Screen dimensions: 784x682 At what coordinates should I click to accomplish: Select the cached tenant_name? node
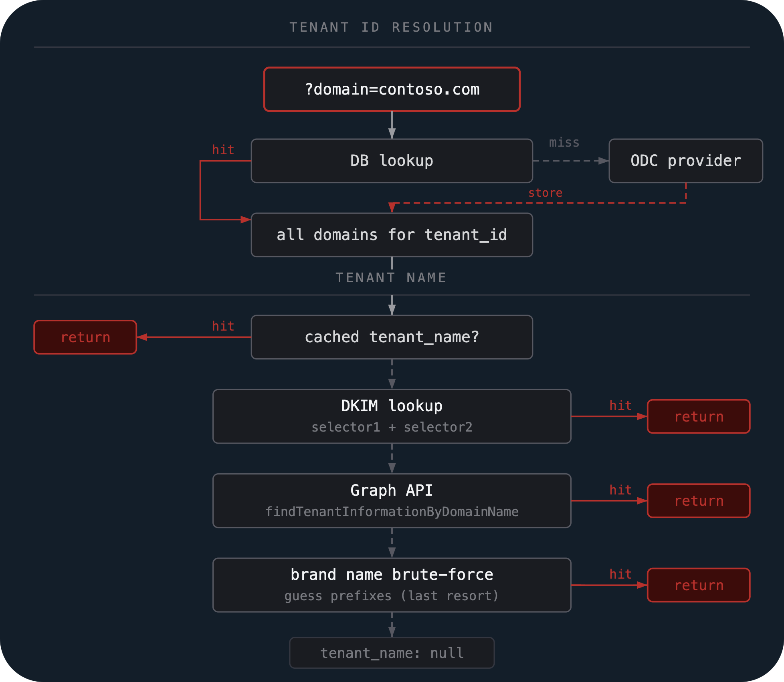click(392, 337)
